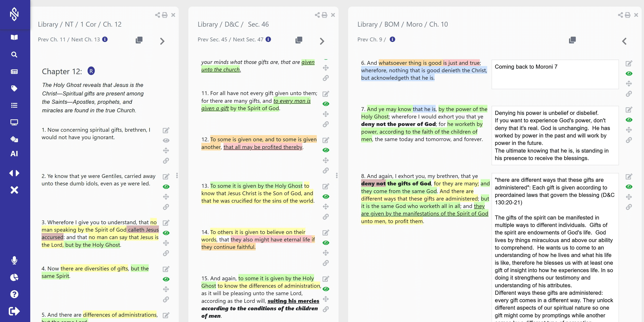Collapse Moroni Ch. 10 panel left chevron
Viewport: 644px width, 322px height.
pos(624,41)
